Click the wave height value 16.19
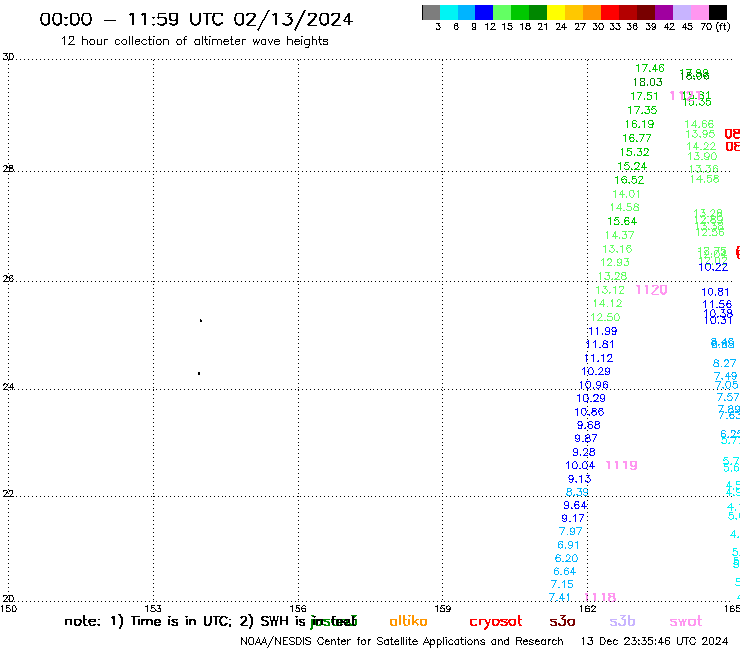This screenshot has width=740, height=650. (639, 124)
